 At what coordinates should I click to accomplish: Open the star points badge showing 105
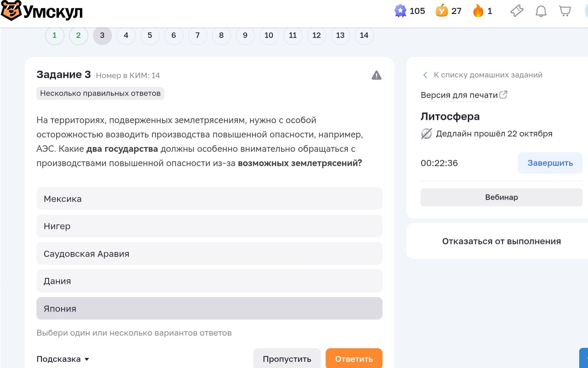point(410,11)
